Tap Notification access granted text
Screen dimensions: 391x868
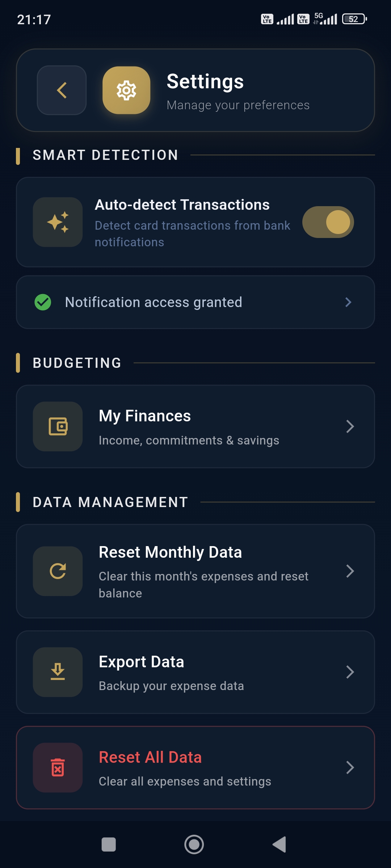tap(154, 302)
